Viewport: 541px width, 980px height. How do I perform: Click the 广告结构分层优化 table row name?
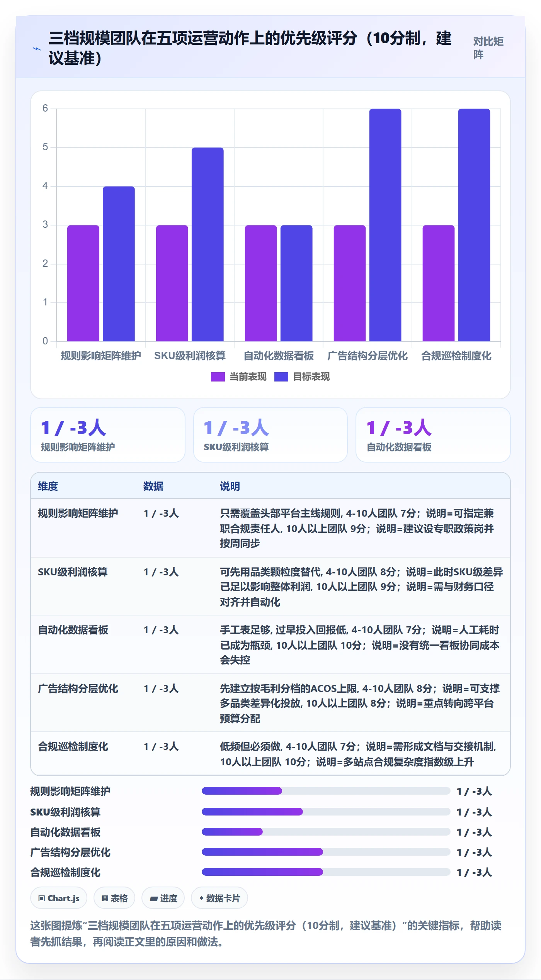78,688
